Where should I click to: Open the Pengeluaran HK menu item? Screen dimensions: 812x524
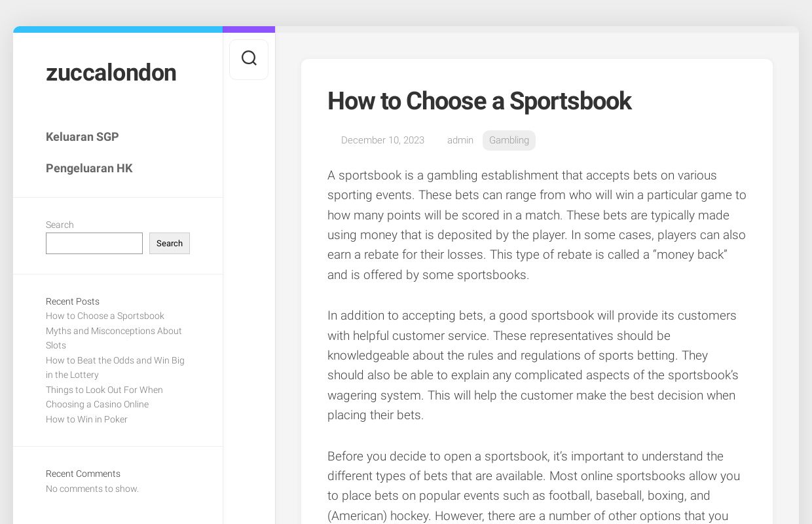coord(89,168)
